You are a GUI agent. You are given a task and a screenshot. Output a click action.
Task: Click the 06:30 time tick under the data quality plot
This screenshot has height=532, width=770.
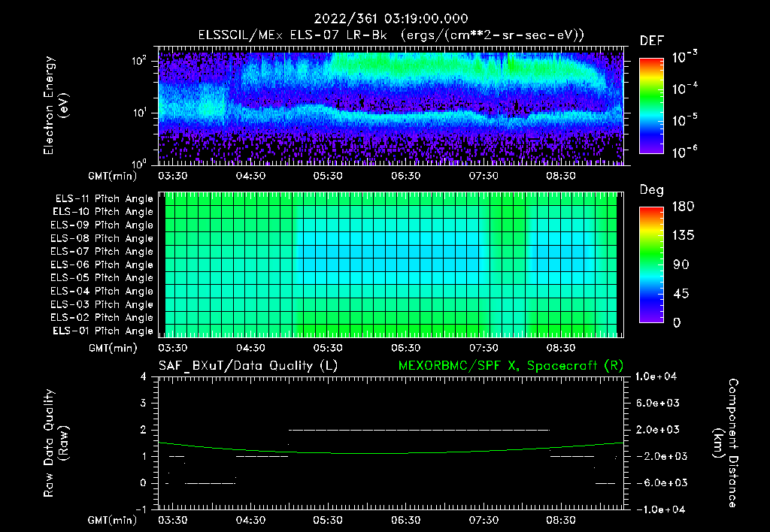pyautogui.click(x=406, y=520)
